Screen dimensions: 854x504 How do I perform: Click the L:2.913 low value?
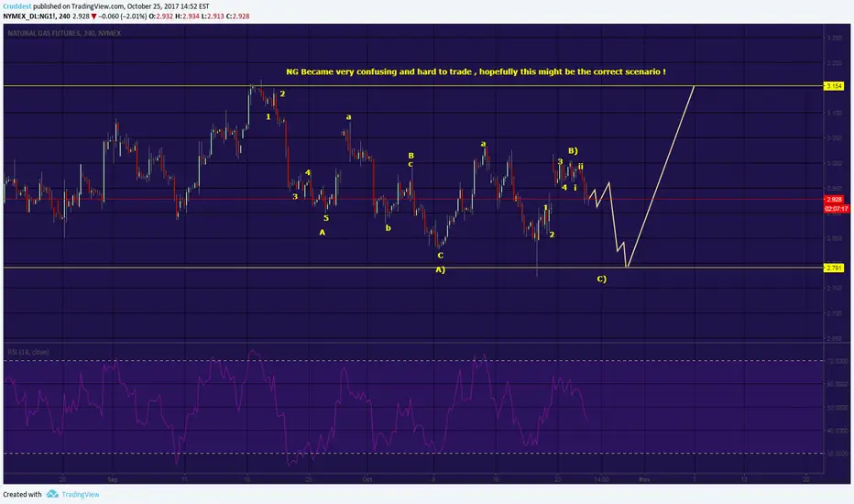point(213,16)
